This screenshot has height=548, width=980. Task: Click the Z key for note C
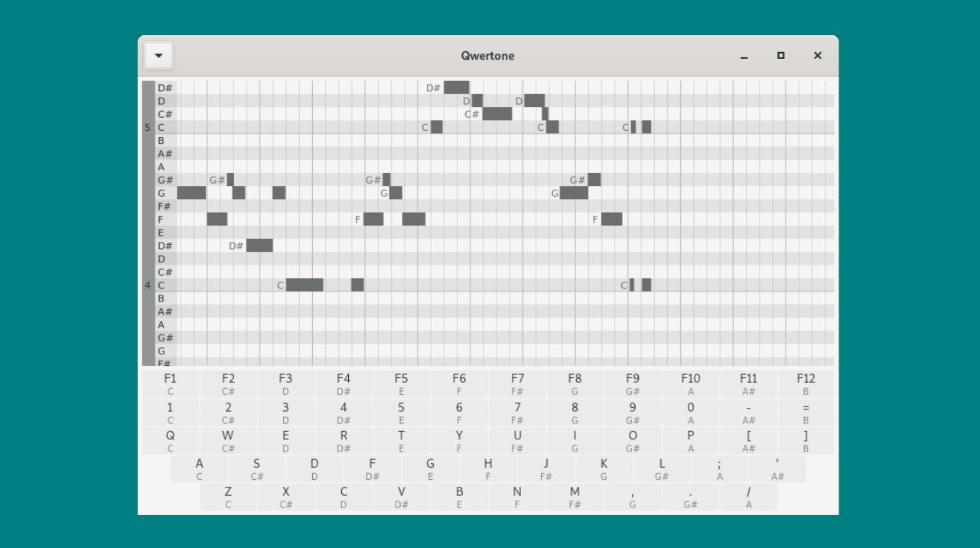(x=228, y=497)
